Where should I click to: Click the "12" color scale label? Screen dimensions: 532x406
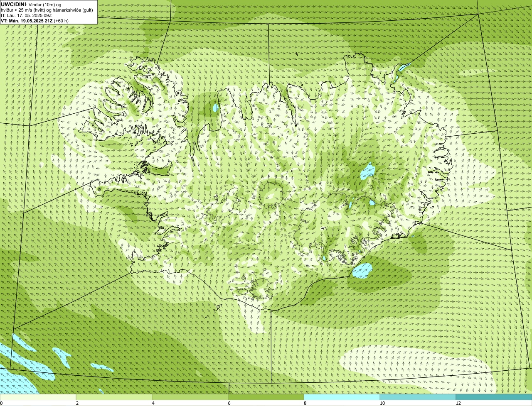(458, 403)
